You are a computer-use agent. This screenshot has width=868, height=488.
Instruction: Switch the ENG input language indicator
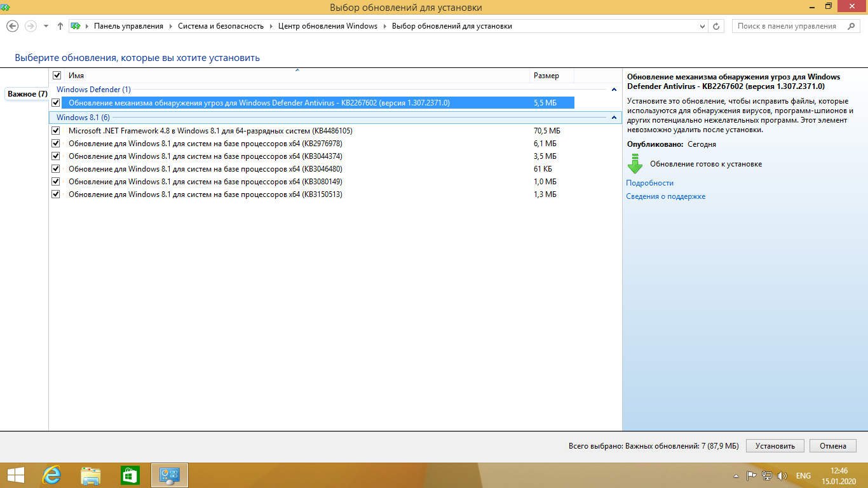pos(803,476)
